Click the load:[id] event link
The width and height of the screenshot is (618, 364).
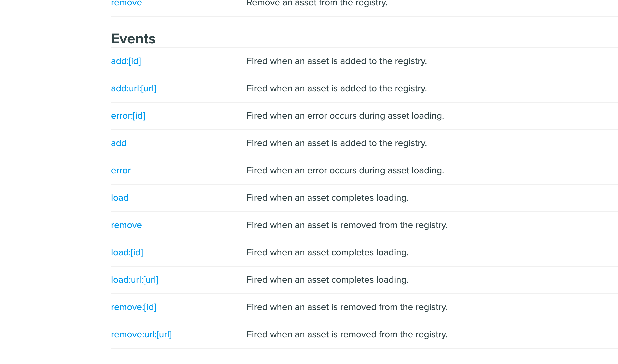[127, 253]
